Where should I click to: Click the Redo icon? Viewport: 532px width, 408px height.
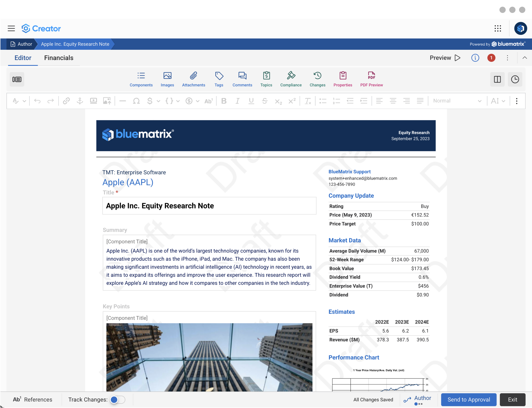(x=50, y=101)
